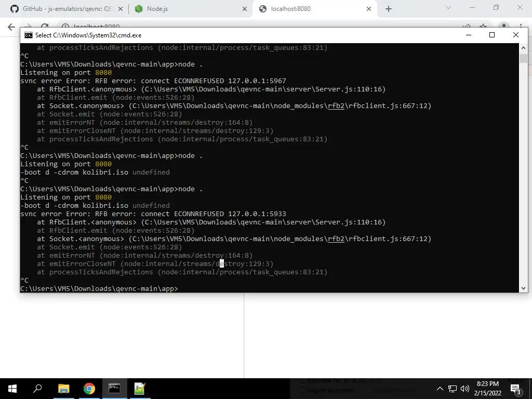532x399 pixels.
Task: Open network status tray icon
Action: pos(452,389)
